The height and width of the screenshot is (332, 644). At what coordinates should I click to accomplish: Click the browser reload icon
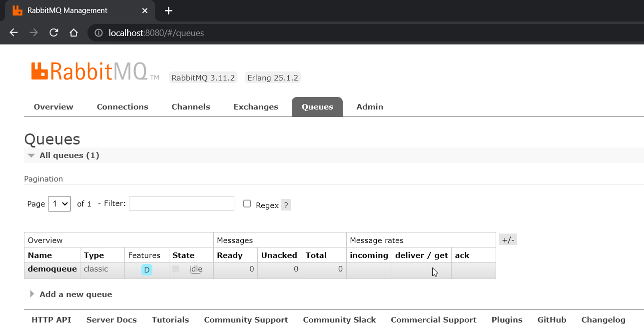(x=53, y=33)
